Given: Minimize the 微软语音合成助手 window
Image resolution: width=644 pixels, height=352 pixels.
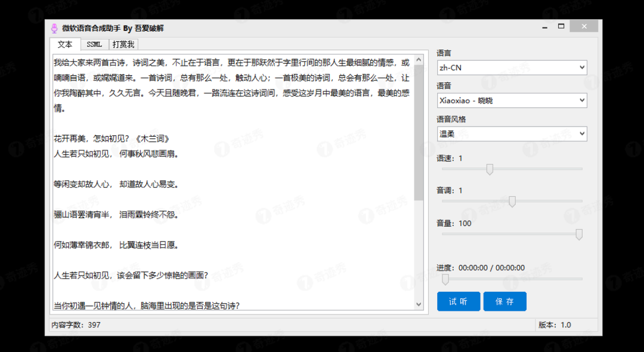Looking at the screenshot, I should 545,27.
